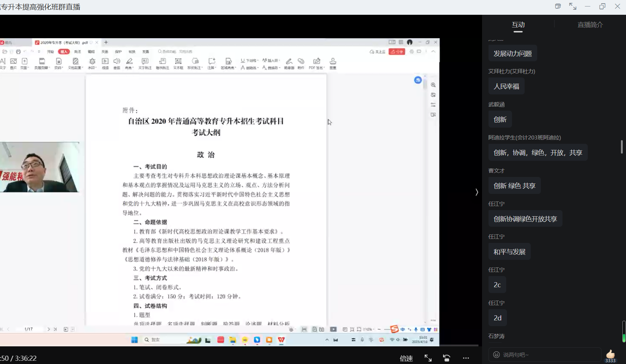Click the thumbs-up like button
Screen dimensions: 626x364
point(610,354)
